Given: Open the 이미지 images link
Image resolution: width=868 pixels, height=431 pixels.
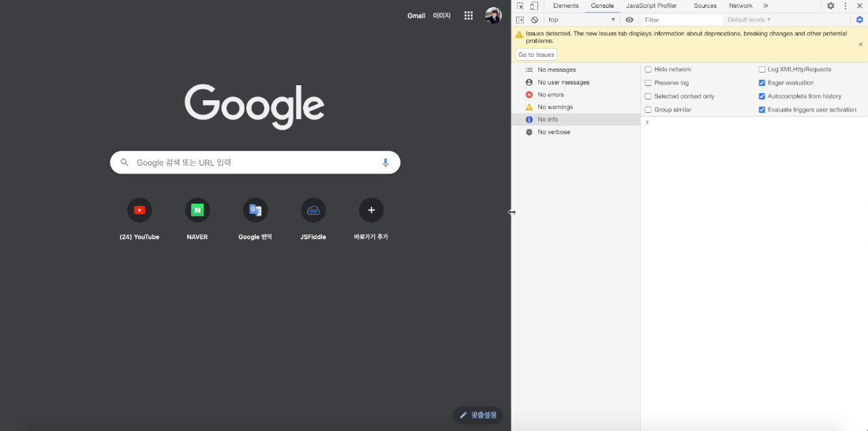Looking at the screenshot, I should pyautogui.click(x=442, y=16).
